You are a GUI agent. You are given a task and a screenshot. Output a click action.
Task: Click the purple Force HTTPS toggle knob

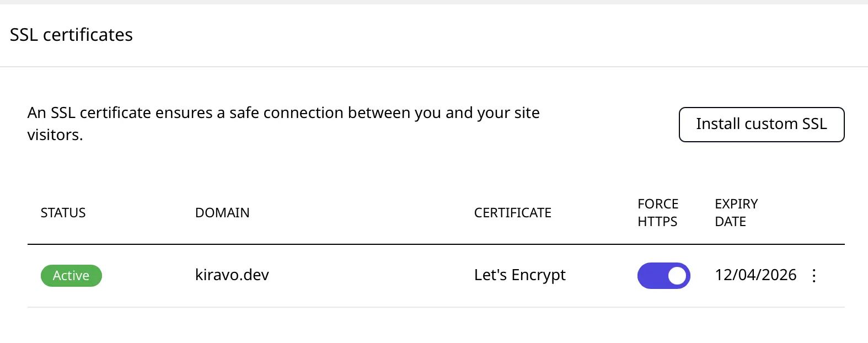[677, 276]
